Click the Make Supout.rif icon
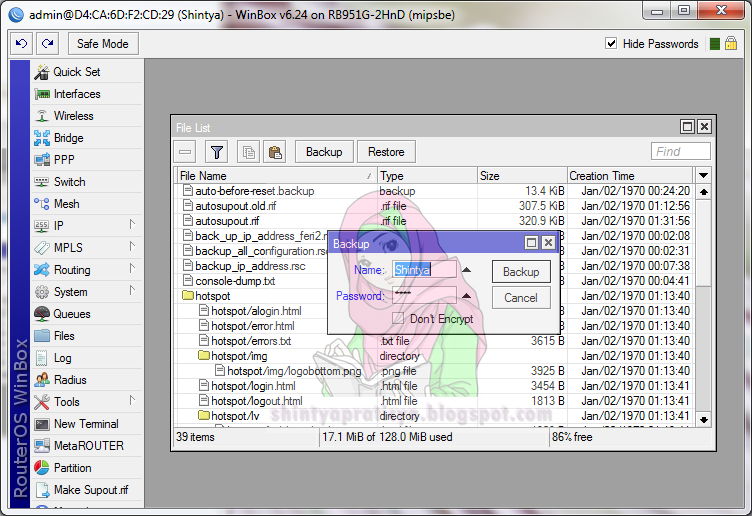The height and width of the screenshot is (516, 752). click(42, 490)
